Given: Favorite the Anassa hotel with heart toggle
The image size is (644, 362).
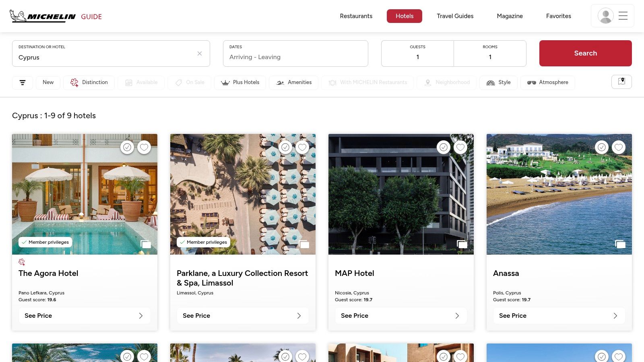Looking at the screenshot, I should [619, 147].
